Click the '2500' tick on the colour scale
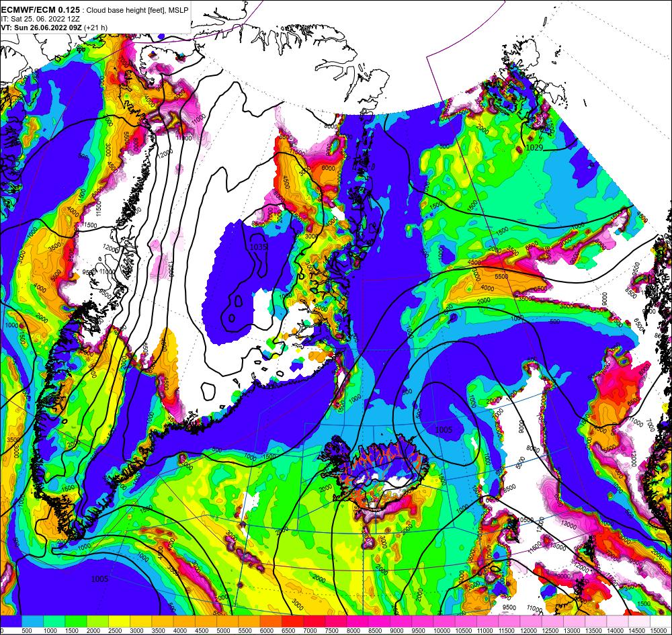Viewport: 672px width, 635px height. pos(115,631)
